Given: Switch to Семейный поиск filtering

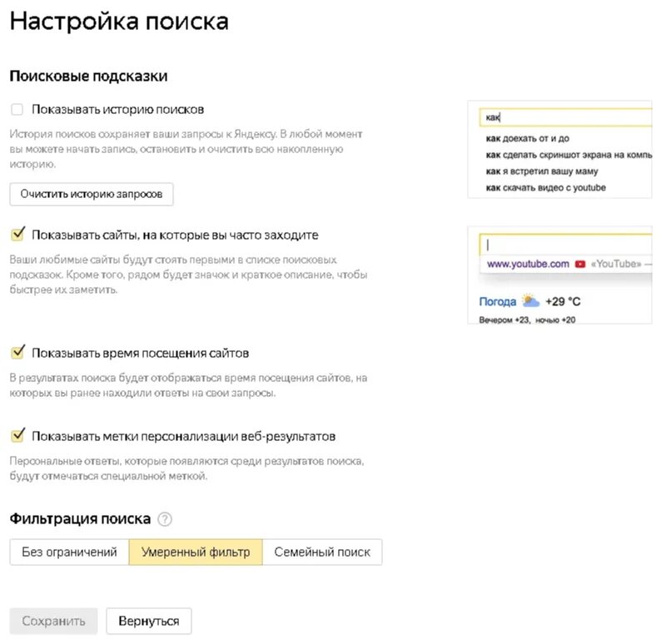Looking at the screenshot, I should point(322,552).
